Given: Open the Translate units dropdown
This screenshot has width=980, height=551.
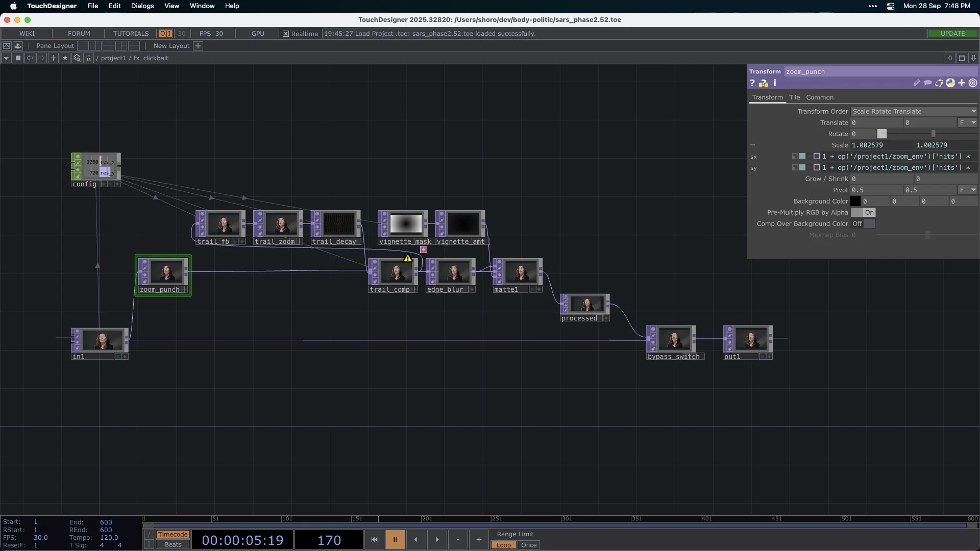Looking at the screenshot, I should tap(967, 123).
